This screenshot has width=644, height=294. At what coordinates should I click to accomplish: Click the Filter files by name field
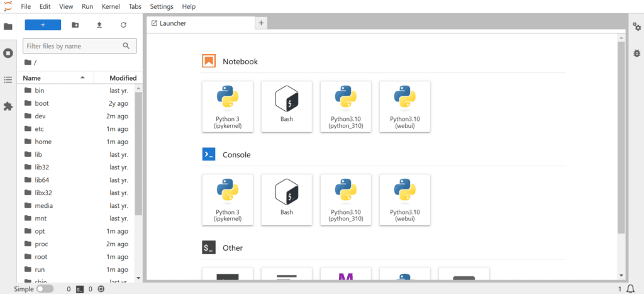79,46
